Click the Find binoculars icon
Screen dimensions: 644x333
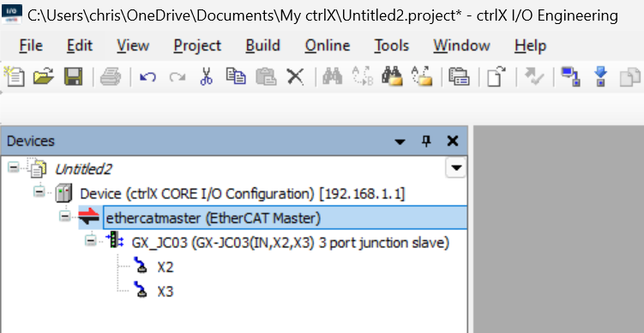(x=332, y=76)
